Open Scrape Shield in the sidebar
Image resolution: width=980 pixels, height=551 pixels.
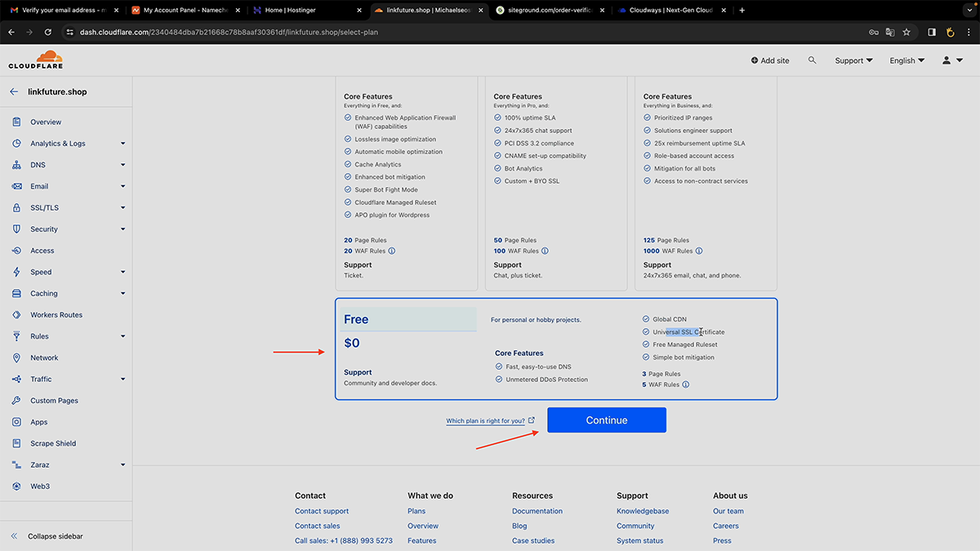(x=53, y=443)
